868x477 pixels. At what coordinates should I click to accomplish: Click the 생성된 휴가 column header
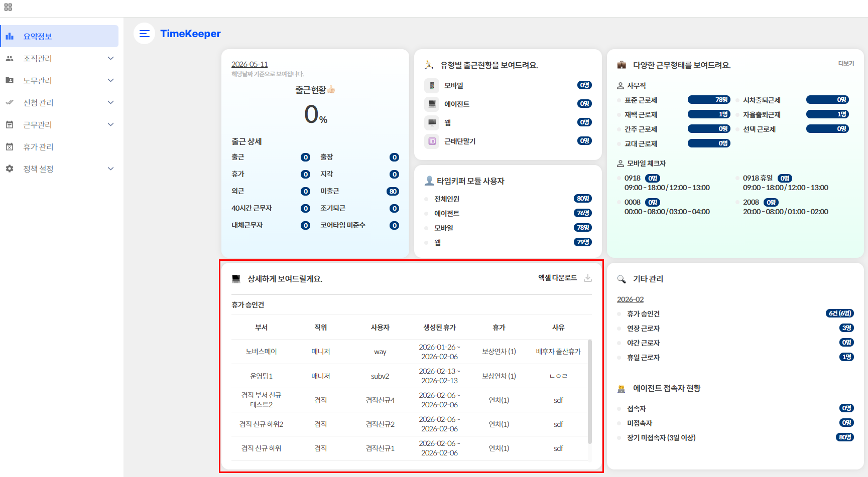tap(439, 328)
